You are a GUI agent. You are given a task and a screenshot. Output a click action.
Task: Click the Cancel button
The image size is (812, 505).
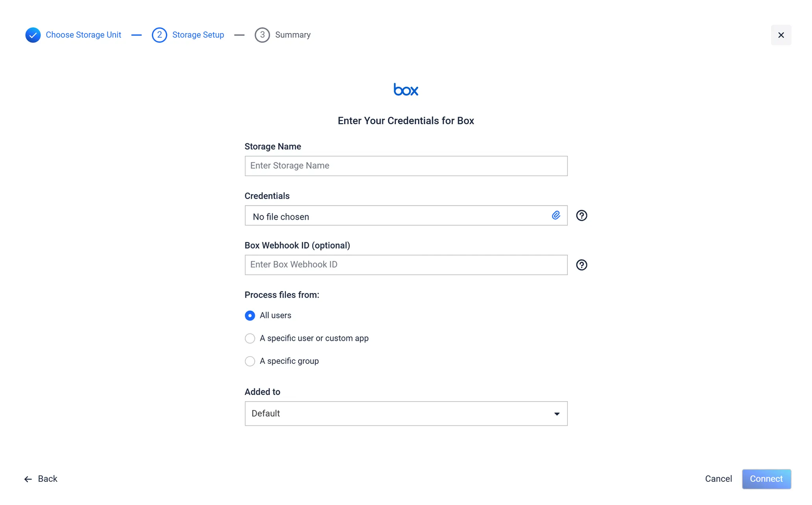point(718,479)
